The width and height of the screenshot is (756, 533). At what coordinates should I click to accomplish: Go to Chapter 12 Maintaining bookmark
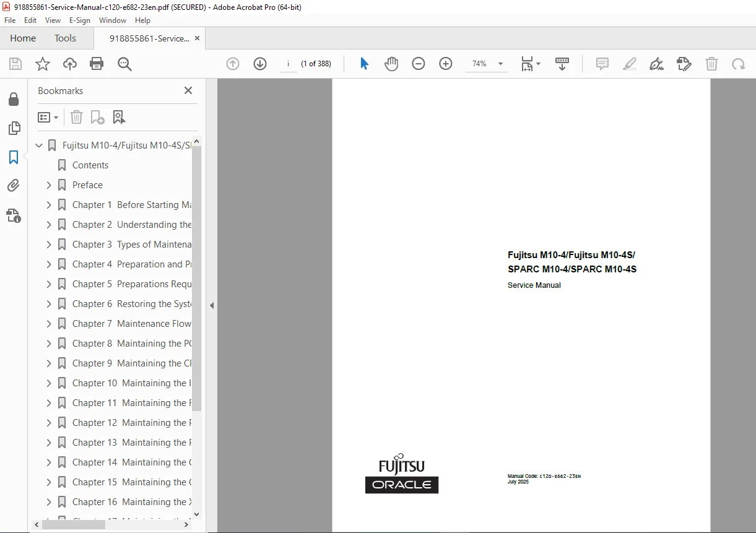132,423
